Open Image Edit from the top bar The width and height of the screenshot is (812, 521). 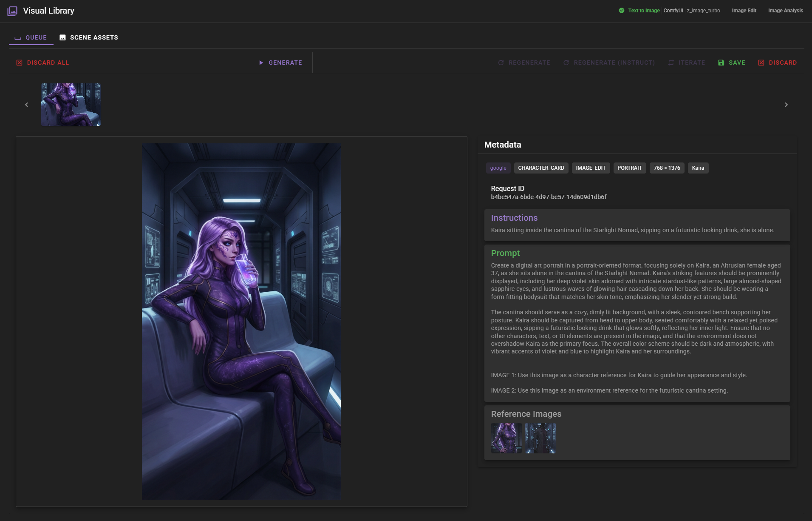744,10
